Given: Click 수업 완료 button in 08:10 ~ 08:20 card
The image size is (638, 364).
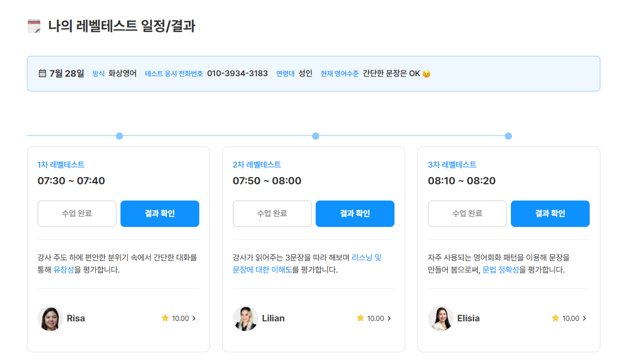Looking at the screenshot, I should pyautogui.click(x=467, y=214).
